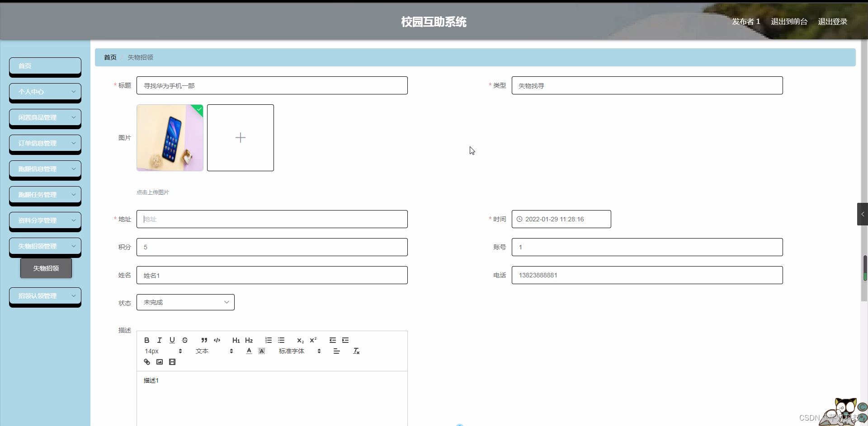
Task: Apply italic formatting in description editor
Action: coord(159,340)
